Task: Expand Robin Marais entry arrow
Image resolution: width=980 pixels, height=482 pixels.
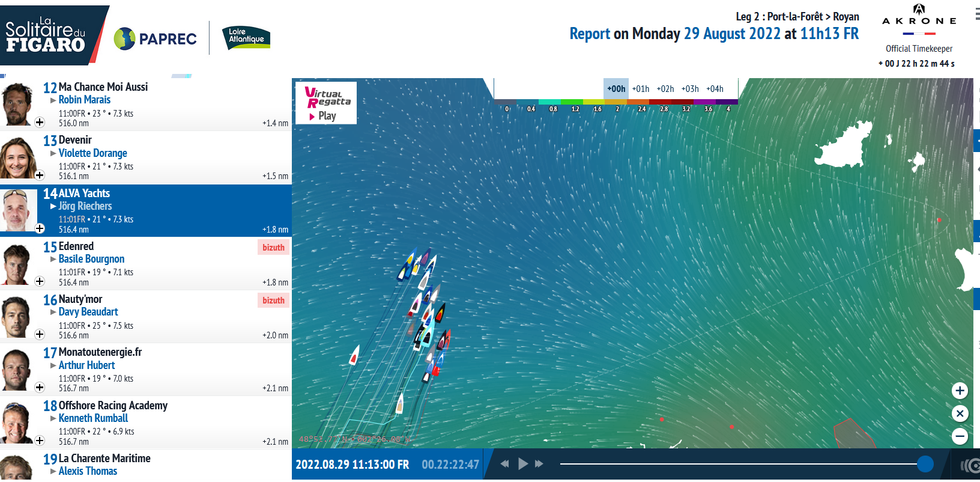Action: [x=53, y=100]
